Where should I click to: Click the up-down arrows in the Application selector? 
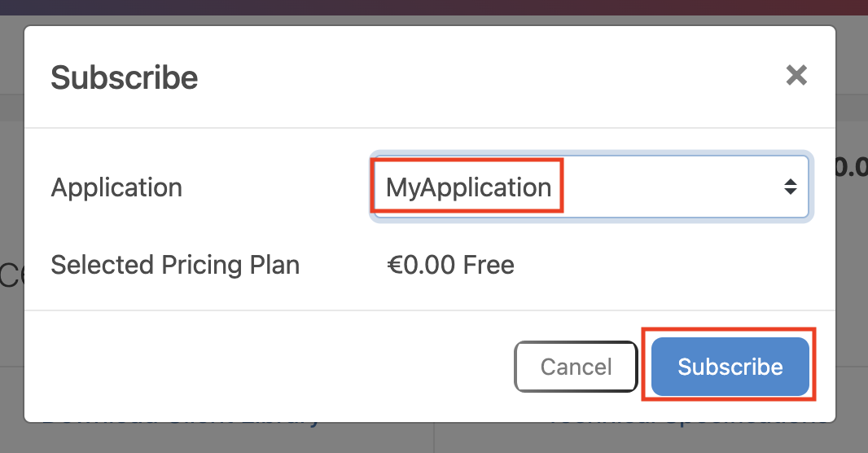click(x=790, y=187)
